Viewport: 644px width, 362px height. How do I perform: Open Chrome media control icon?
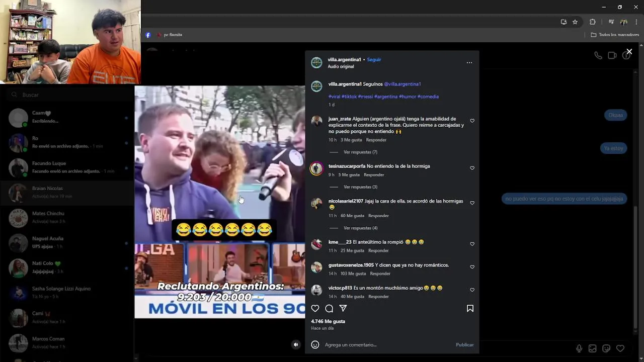pyautogui.click(x=611, y=22)
